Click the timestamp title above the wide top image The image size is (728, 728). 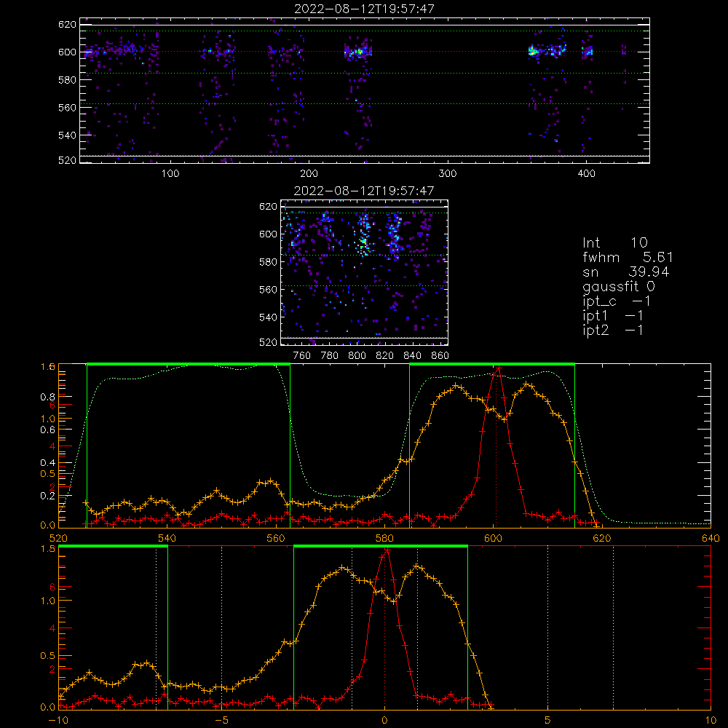point(365,8)
